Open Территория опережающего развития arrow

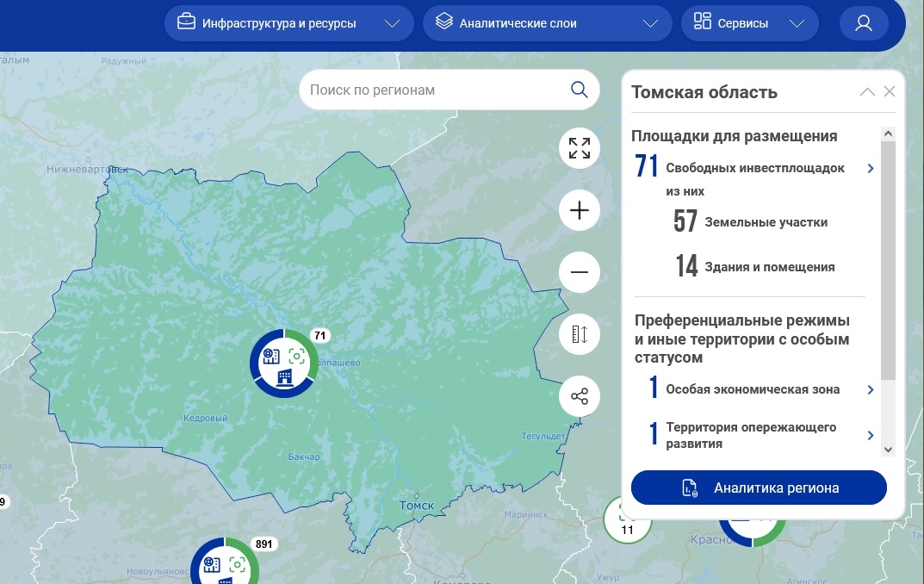pyautogui.click(x=871, y=436)
